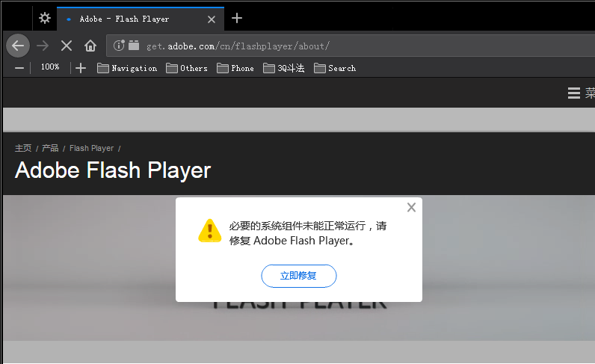Open the gear settings icon beside the tab
Viewport: 595px width, 364px height.
[x=45, y=18]
